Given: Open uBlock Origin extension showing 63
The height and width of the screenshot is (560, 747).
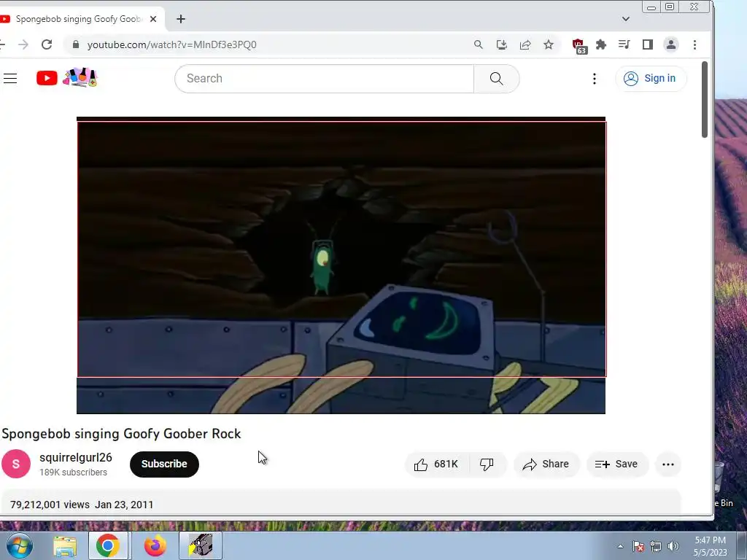Looking at the screenshot, I should (578, 46).
